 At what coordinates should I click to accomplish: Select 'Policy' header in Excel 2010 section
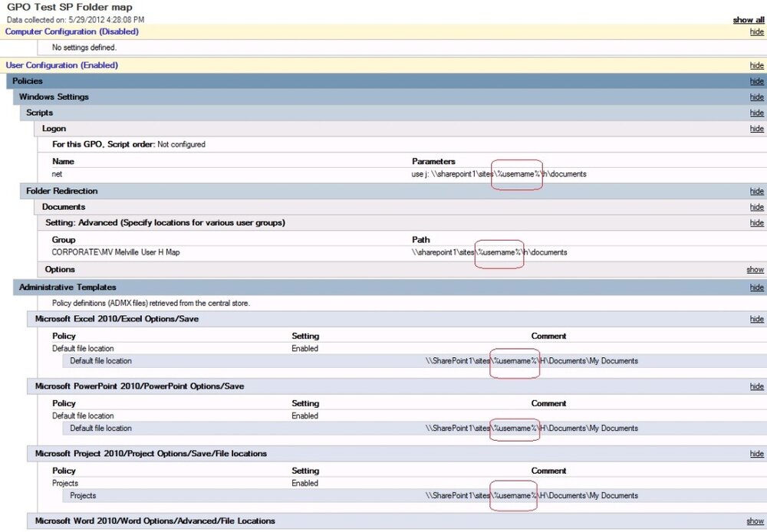click(64, 336)
